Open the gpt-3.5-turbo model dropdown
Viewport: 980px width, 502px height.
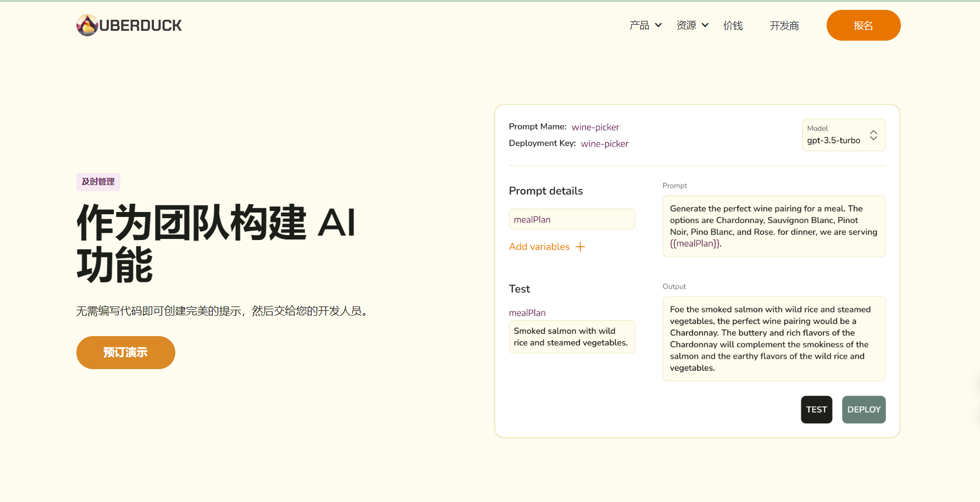833,141
